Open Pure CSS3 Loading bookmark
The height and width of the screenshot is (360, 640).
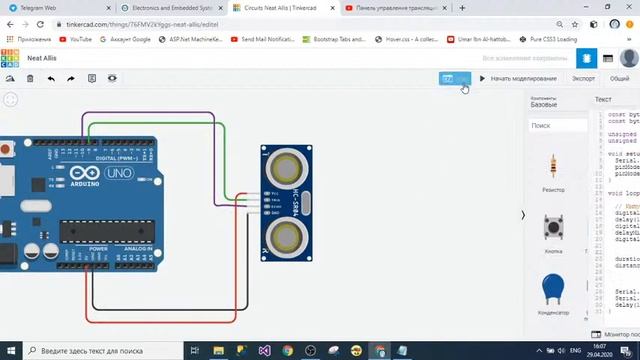pyautogui.click(x=548, y=39)
